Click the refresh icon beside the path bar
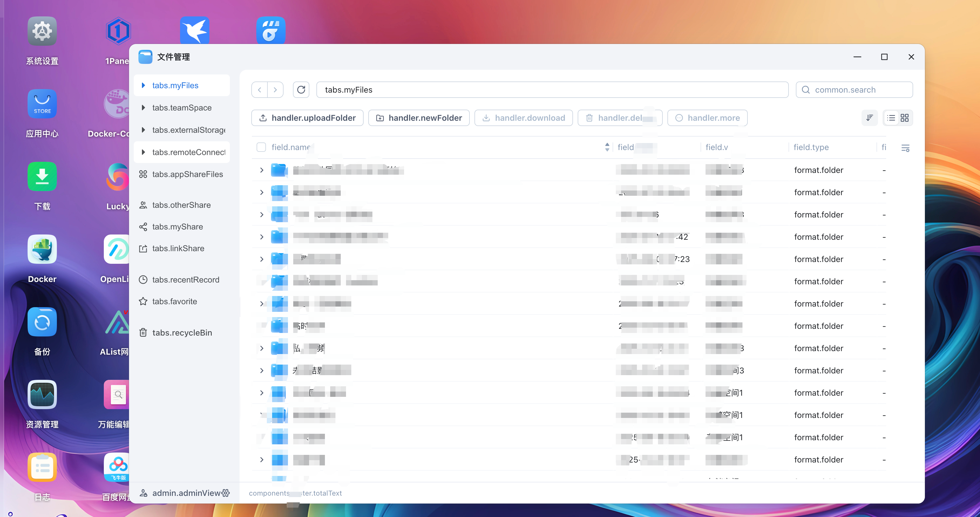 [301, 90]
